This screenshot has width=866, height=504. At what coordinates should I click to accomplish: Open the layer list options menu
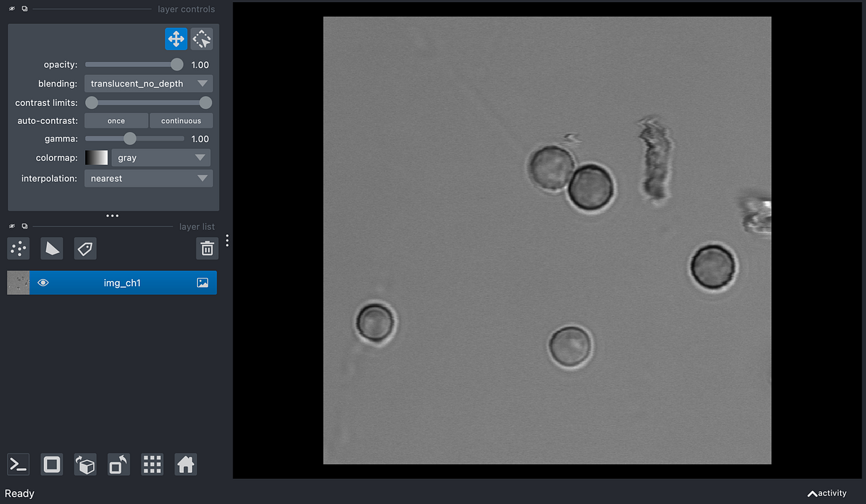[227, 240]
